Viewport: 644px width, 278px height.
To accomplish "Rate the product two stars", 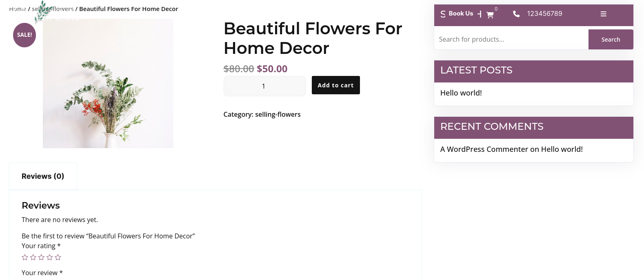I will 33,257.
